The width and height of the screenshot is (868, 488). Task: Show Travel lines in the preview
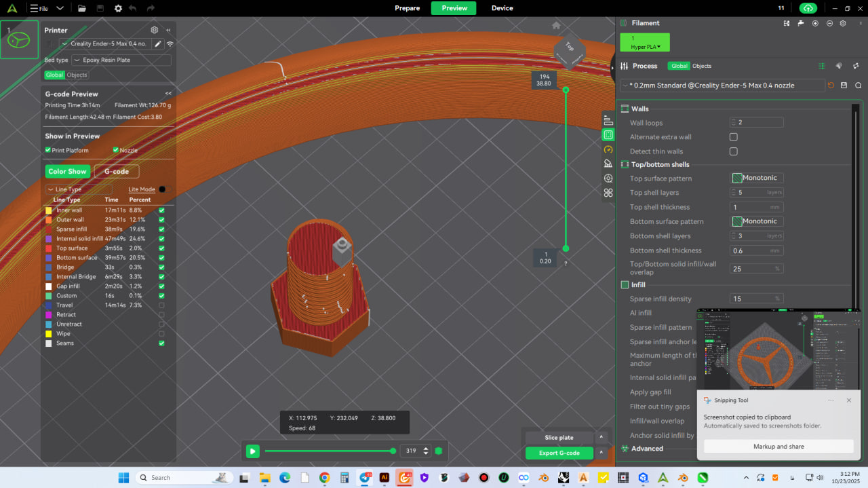161,305
